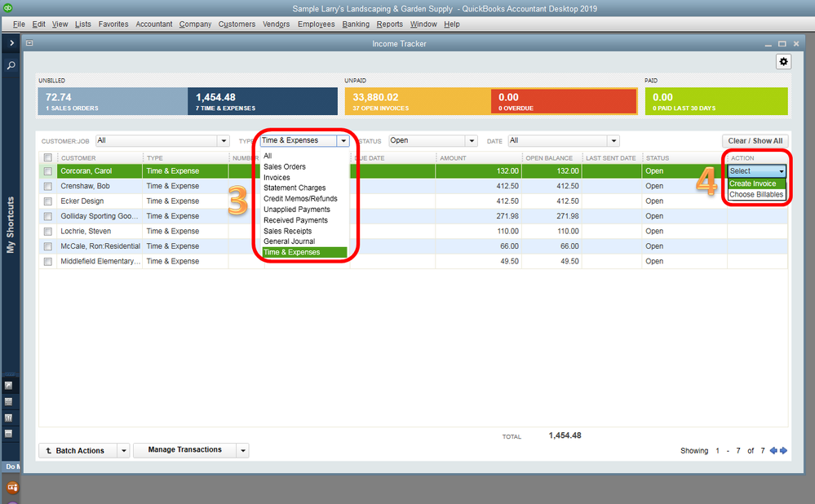
Task: Open the Banking menu
Action: pos(356,24)
